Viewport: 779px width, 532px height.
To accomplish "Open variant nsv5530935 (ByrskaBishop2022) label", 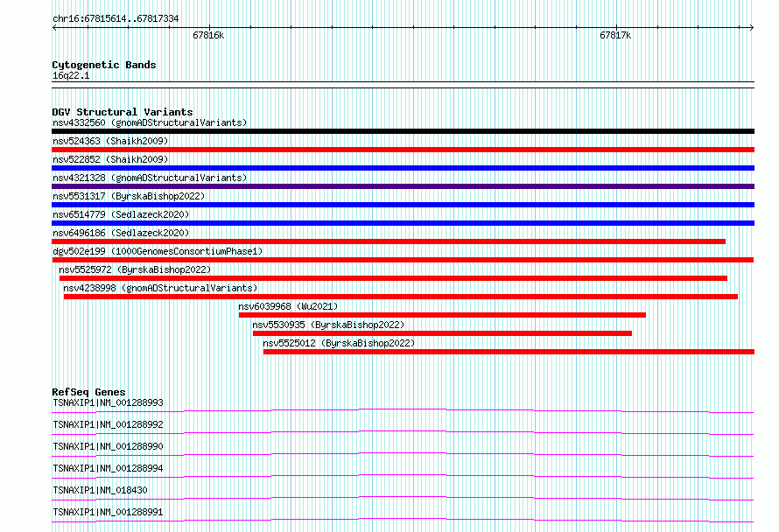I will tap(328, 325).
